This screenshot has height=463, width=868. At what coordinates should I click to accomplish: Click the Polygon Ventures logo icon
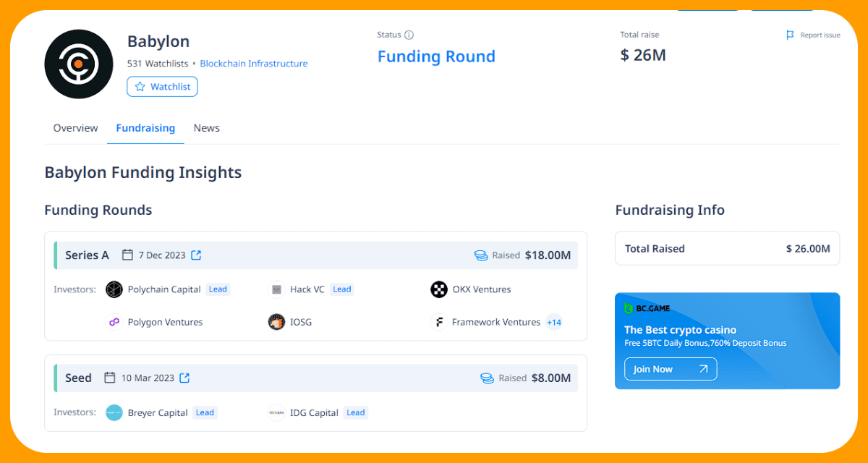point(114,322)
